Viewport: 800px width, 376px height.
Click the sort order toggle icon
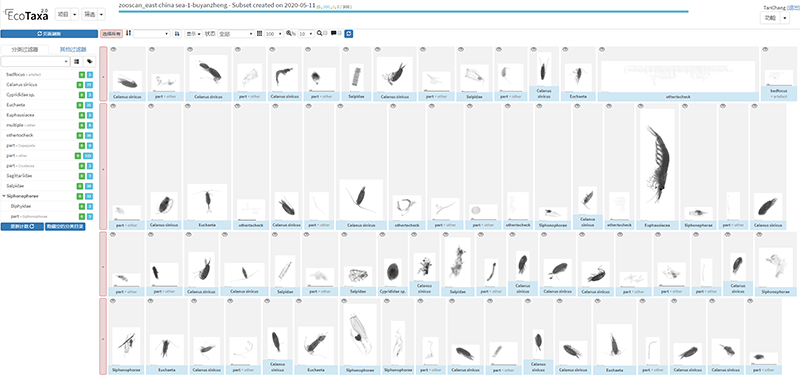click(x=177, y=33)
